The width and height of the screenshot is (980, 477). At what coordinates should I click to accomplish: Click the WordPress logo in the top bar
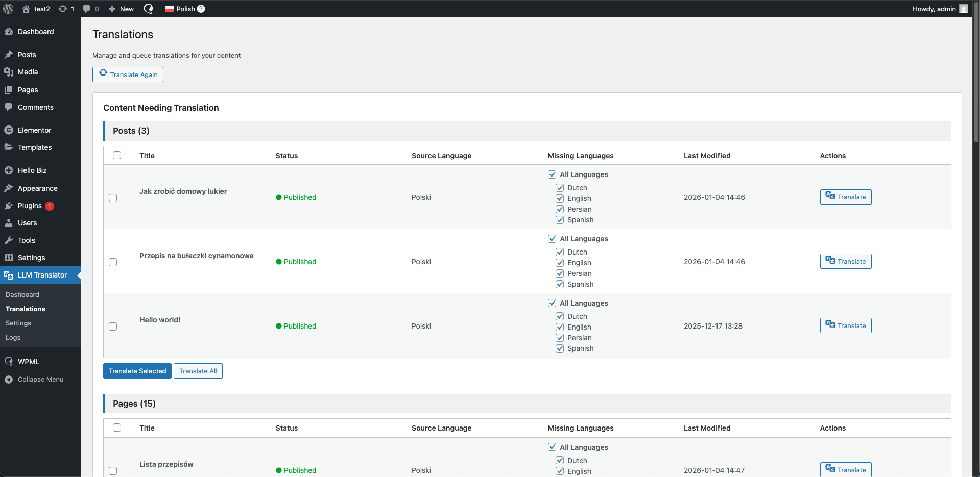(8, 9)
